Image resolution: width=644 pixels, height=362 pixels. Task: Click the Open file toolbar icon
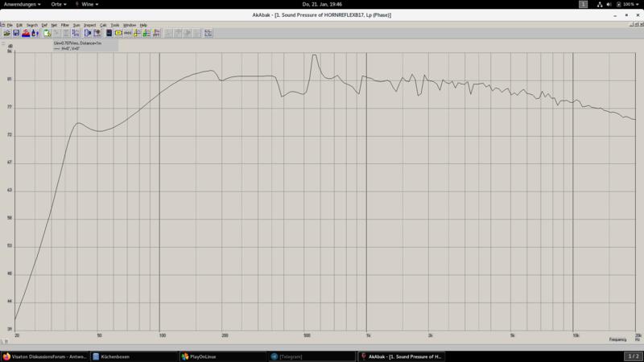point(7,33)
